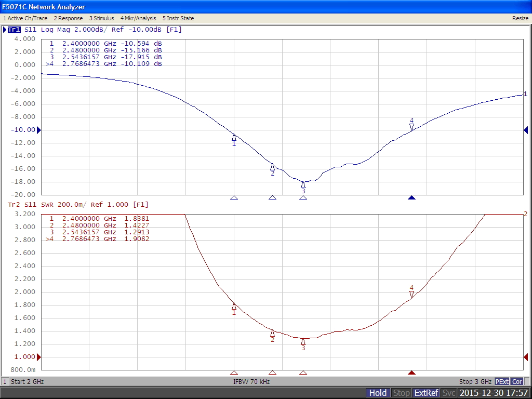Toggle the ExtRef indicator in status bar

(426, 393)
